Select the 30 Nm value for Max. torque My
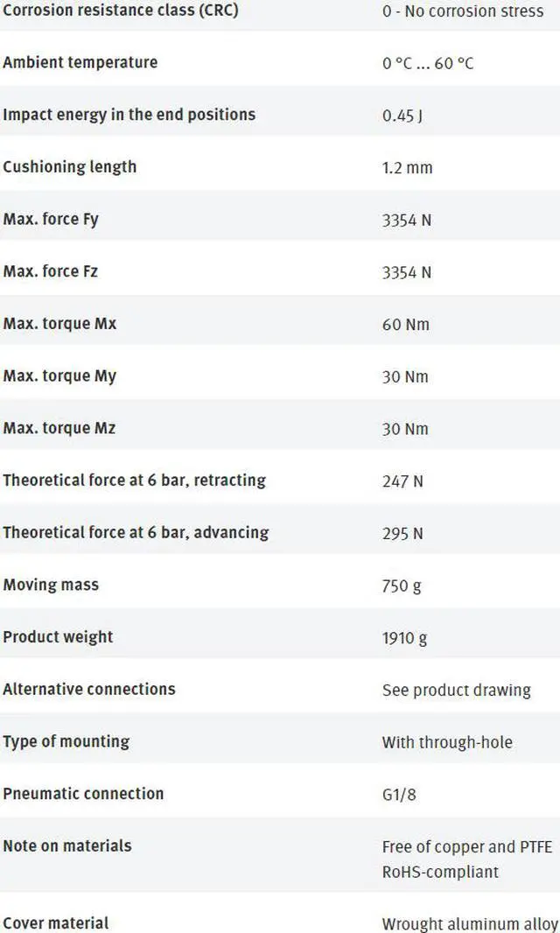The width and height of the screenshot is (560, 933). pyautogui.click(x=405, y=376)
